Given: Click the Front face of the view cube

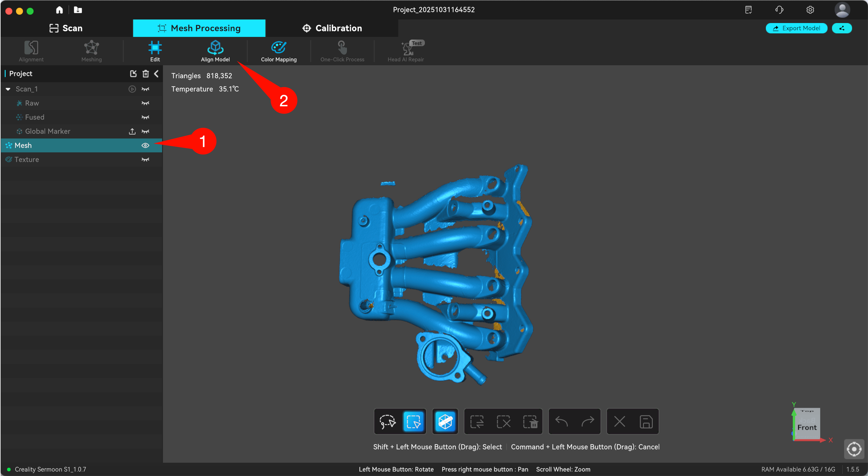Looking at the screenshot, I should 807,427.
